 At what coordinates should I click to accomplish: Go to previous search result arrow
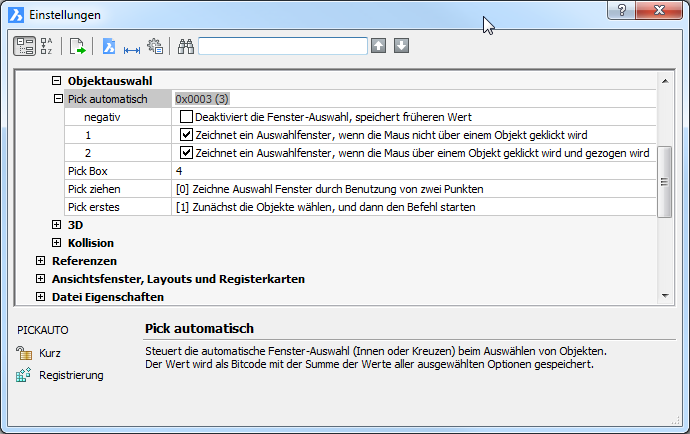point(378,46)
